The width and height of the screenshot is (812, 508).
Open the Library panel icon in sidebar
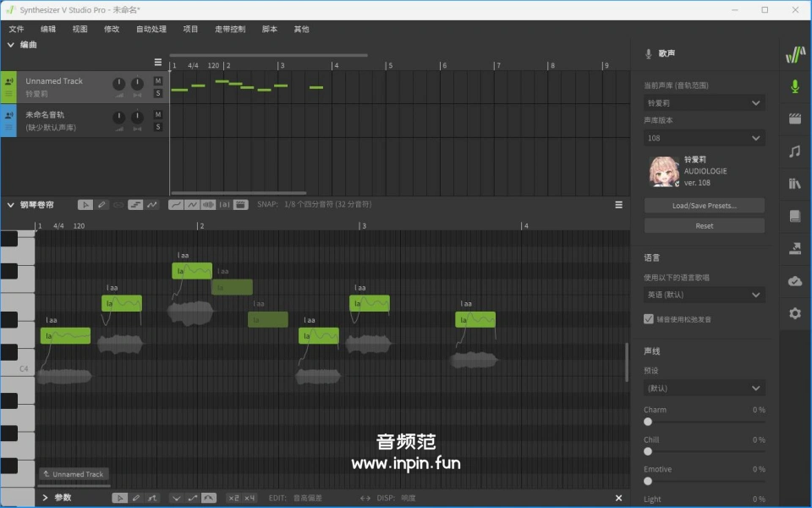point(795,184)
